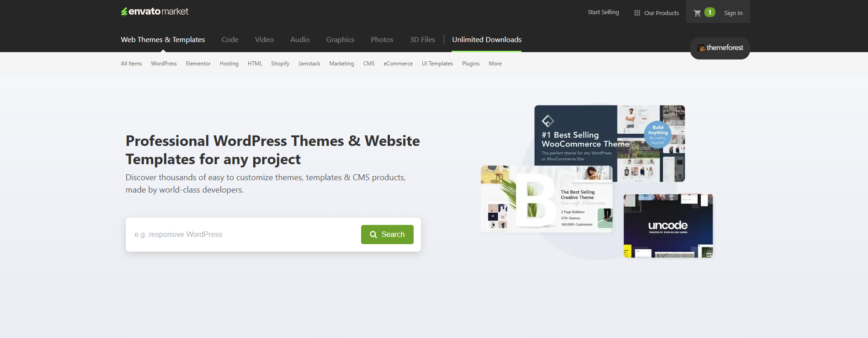
Task: Expand the More menu in the subnav
Action: click(495, 64)
